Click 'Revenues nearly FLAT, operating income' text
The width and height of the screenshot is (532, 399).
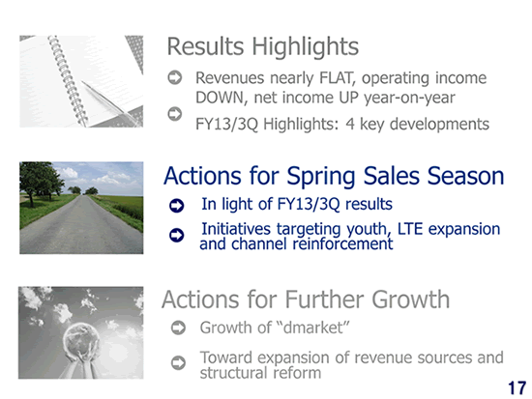click(341, 78)
